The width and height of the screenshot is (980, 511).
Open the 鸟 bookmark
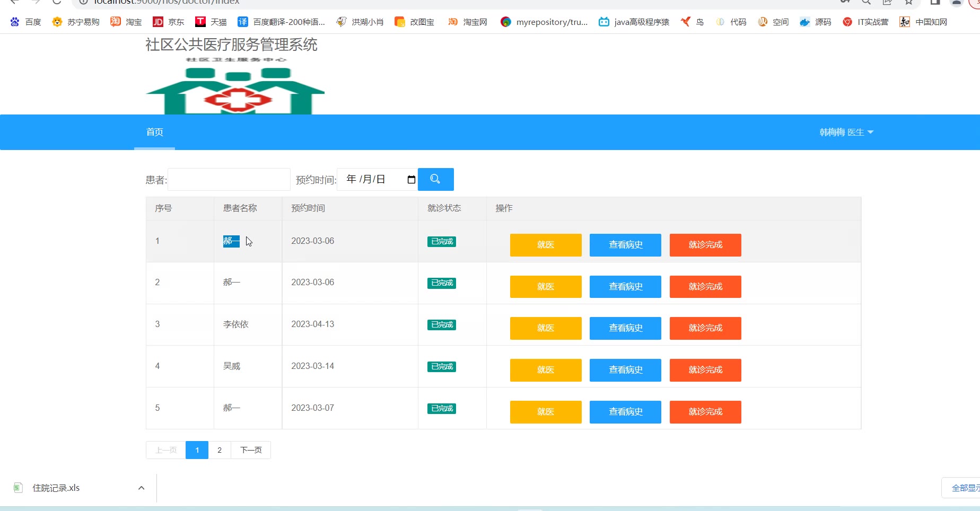tap(693, 22)
